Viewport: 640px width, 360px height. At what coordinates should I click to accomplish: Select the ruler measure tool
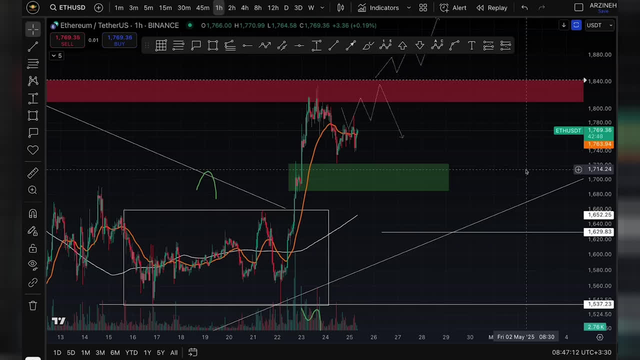point(33,173)
